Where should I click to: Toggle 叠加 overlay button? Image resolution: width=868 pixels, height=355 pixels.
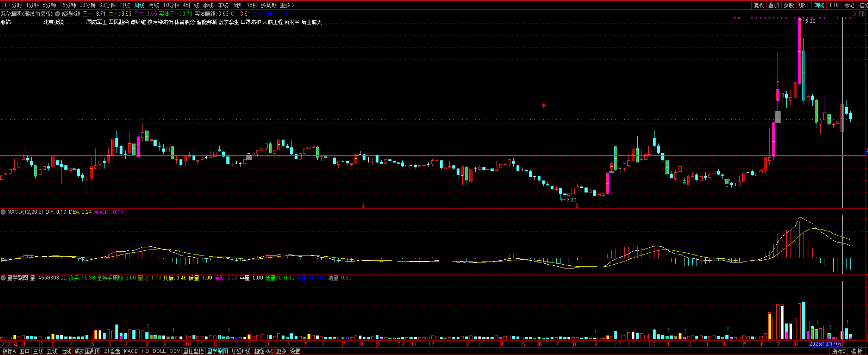(x=773, y=5)
